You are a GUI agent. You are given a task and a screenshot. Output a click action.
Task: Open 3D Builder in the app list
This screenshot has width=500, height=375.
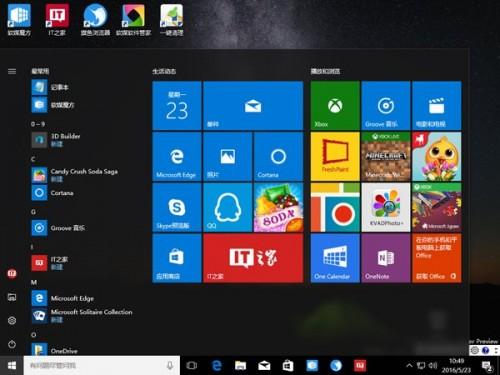[x=83, y=140]
